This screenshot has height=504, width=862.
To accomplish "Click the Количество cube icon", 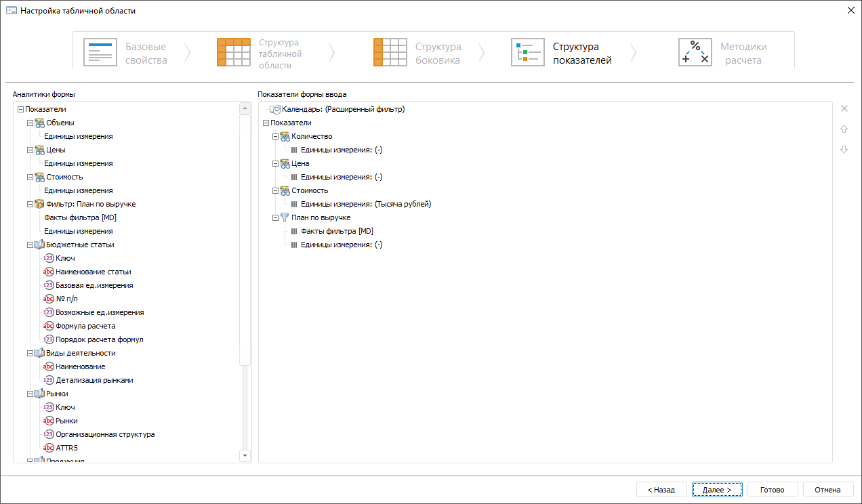I will 285,136.
